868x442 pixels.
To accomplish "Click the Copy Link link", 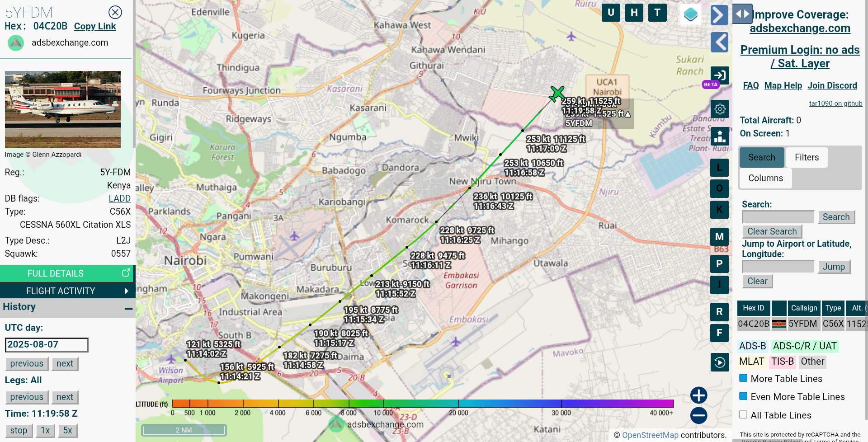I will click(95, 27).
